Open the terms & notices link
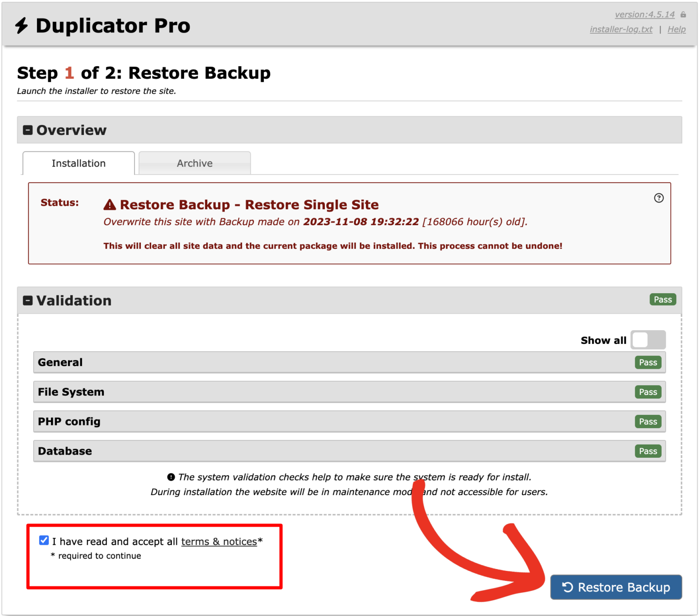 pyautogui.click(x=219, y=541)
